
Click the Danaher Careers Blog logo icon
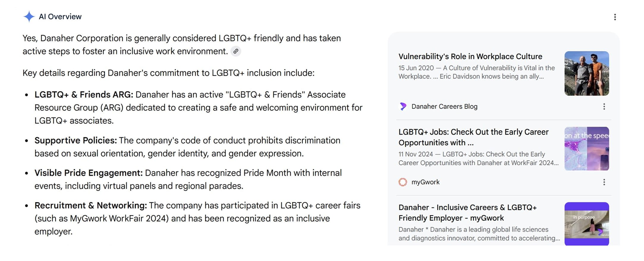pyautogui.click(x=403, y=106)
